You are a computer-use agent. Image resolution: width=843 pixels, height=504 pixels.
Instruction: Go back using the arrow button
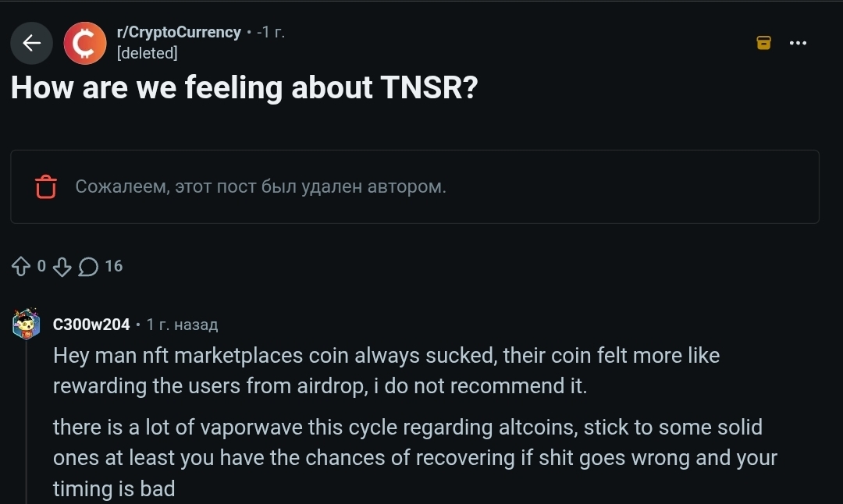click(32, 43)
